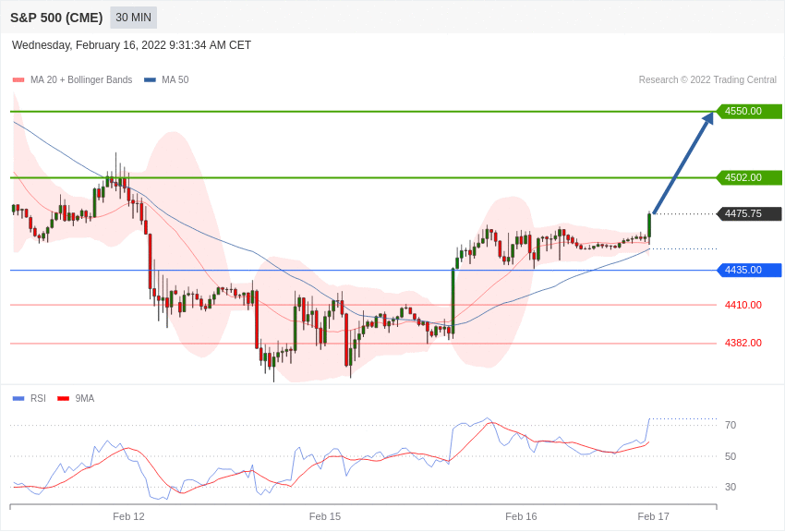785x532 pixels.
Task: Click the RSI legend label
Action: (38, 398)
